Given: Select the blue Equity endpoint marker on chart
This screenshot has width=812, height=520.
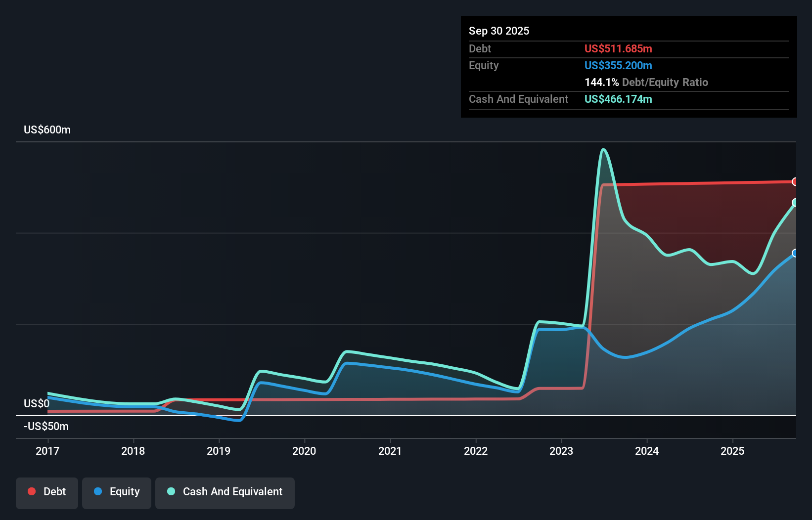Looking at the screenshot, I should [796, 253].
